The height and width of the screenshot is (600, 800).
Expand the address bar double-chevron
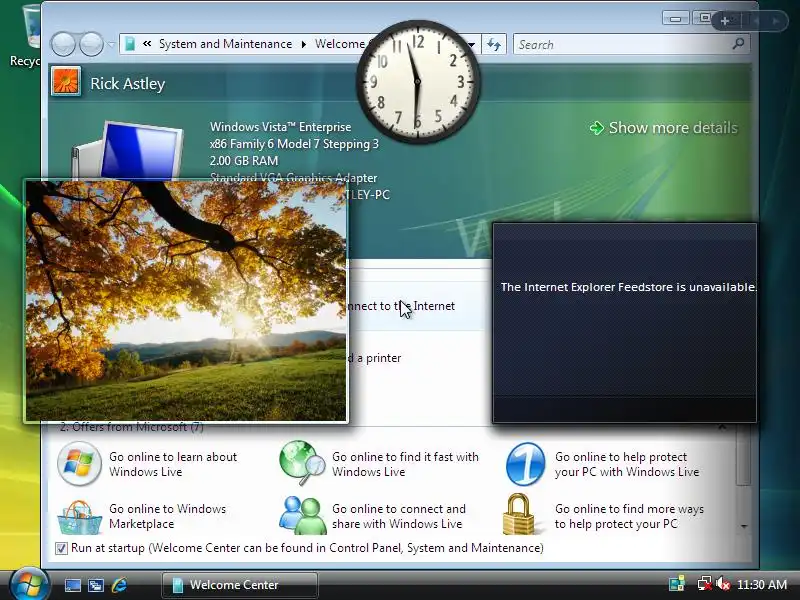coord(147,44)
